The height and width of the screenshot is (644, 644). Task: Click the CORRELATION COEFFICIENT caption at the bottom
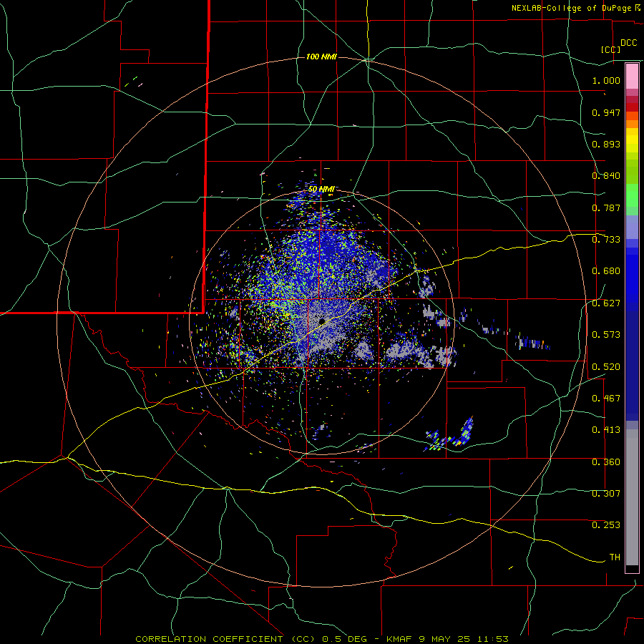pyautogui.click(x=322, y=639)
